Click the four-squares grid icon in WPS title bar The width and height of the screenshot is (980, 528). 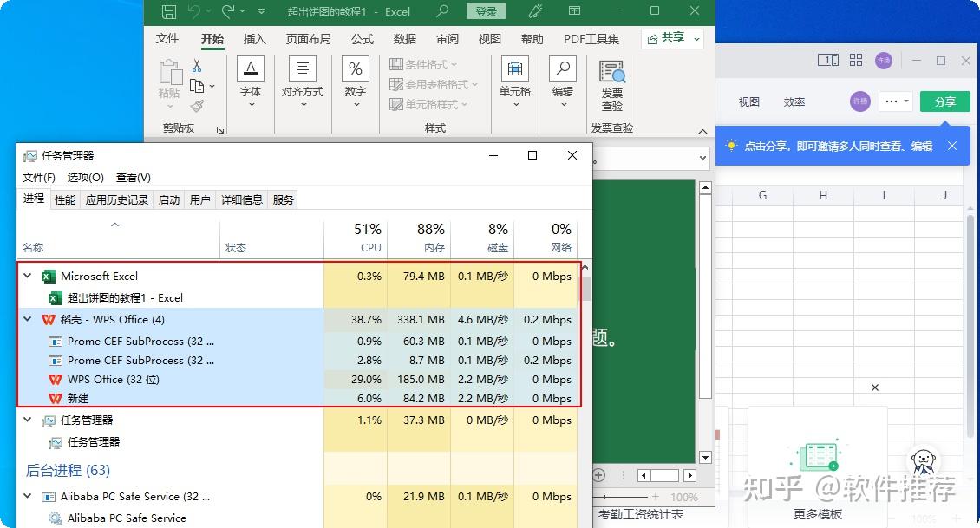click(x=856, y=60)
